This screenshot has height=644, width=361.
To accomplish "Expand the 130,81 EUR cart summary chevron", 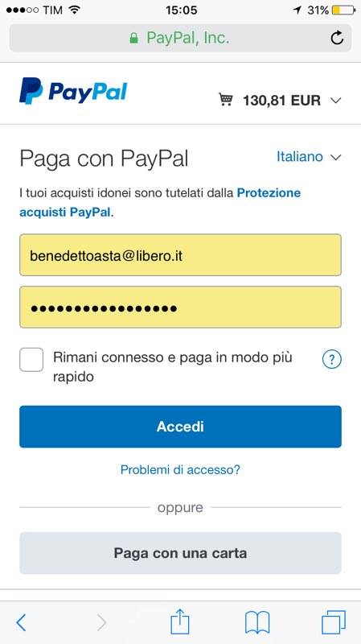I will 335,100.
